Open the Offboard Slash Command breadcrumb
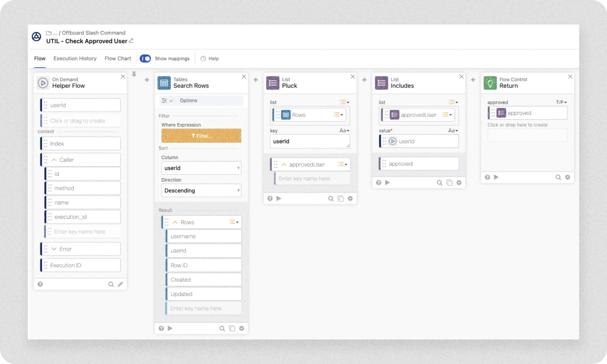The width and height of the screenshot is (607, 364). tap(93, 33)
